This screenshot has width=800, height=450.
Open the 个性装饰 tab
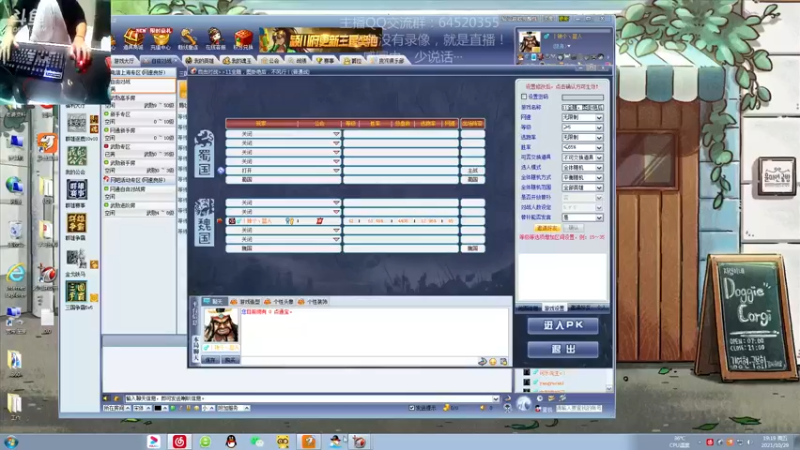313,302
